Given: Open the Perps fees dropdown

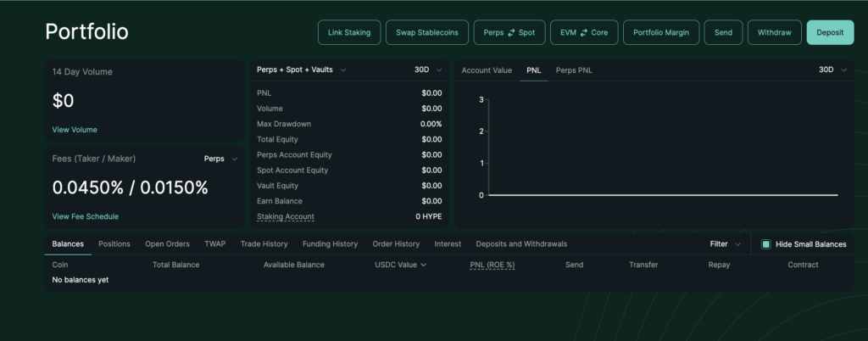Looking at the screenshot, I should 220,159.
